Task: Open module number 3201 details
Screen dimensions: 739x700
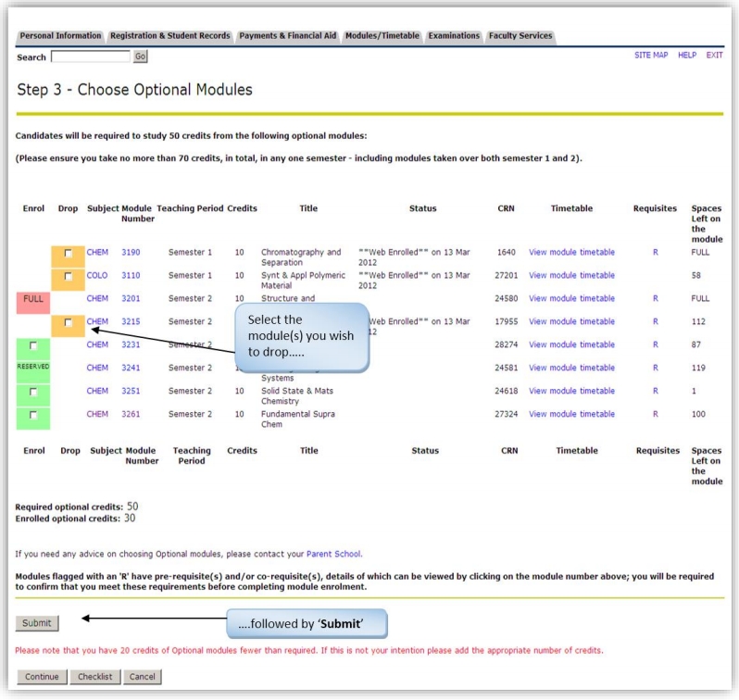Action: pyautogui.click(x=131, y=298)
